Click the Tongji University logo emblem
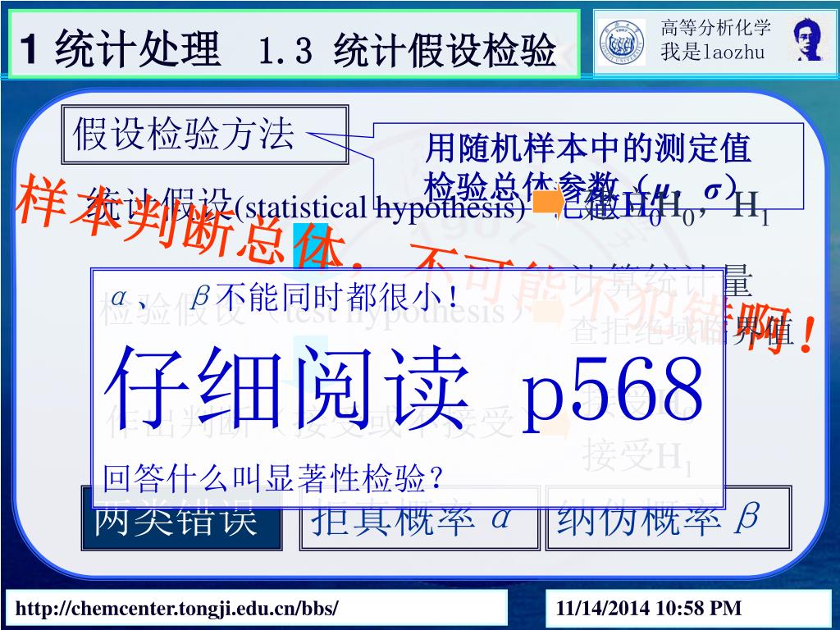Image resolution: width=840 pixels, height=630 pixels. point(622,43)
